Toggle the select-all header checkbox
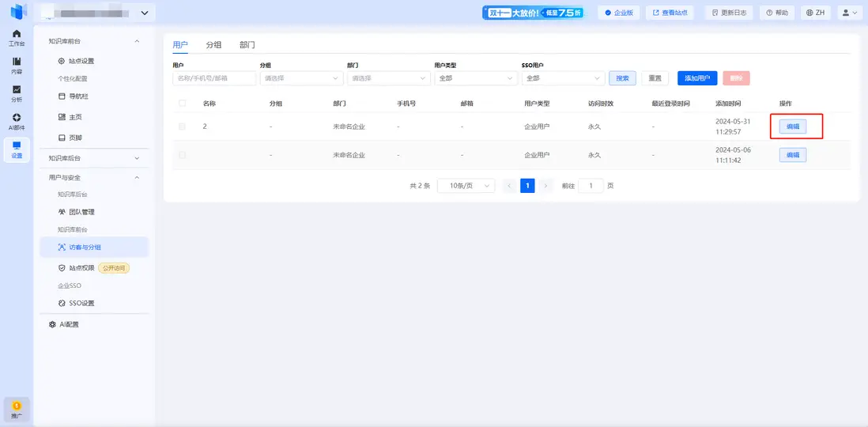The width and height of the screenshot is (868, 427). tap(182, 103)
